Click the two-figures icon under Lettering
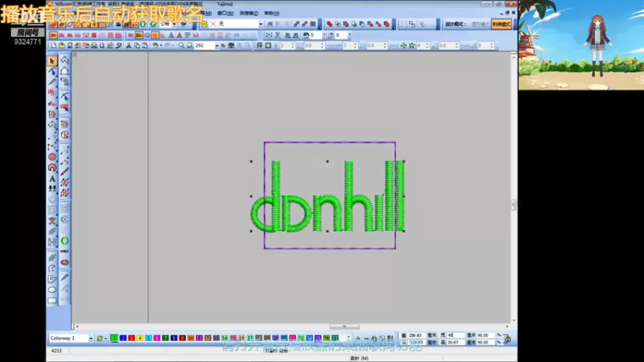The image size is (644, 362). click(52, 189)
